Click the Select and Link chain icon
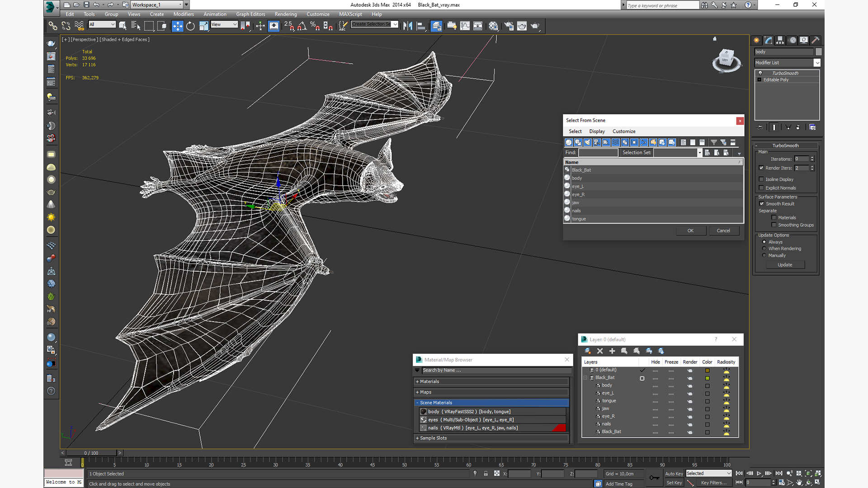 53,26
